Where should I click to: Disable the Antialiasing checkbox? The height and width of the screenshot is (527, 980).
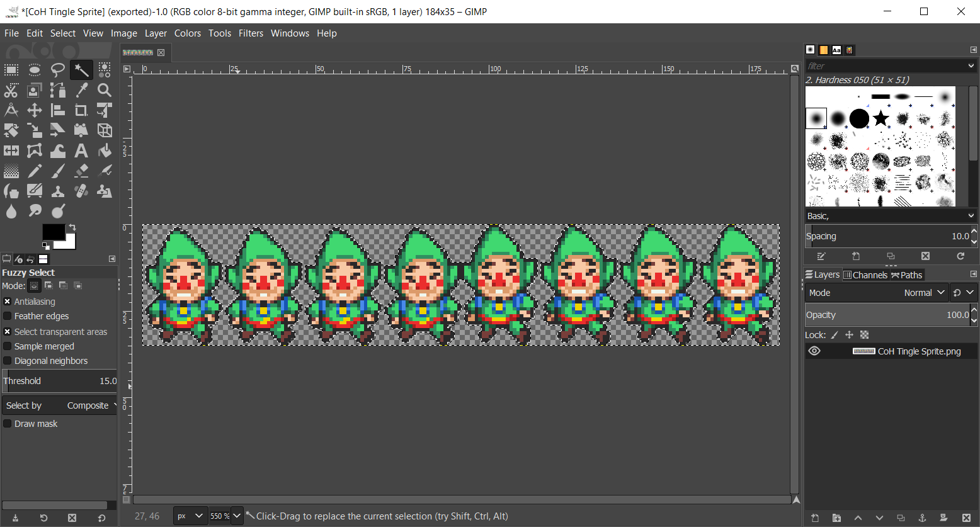click(x=8, y=302)
